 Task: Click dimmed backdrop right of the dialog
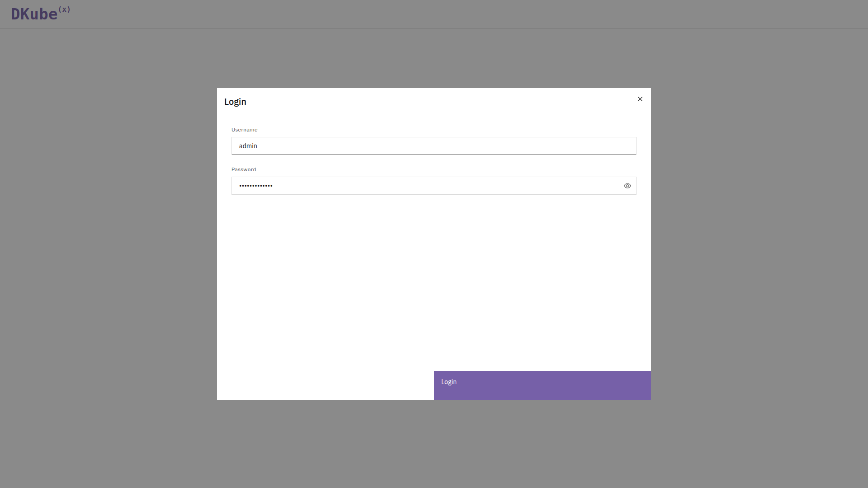click(x=759, y=244)
